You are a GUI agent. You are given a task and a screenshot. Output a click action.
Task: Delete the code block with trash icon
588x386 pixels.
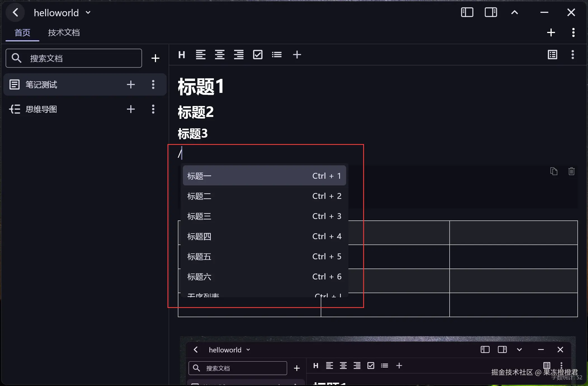(571, 171)
